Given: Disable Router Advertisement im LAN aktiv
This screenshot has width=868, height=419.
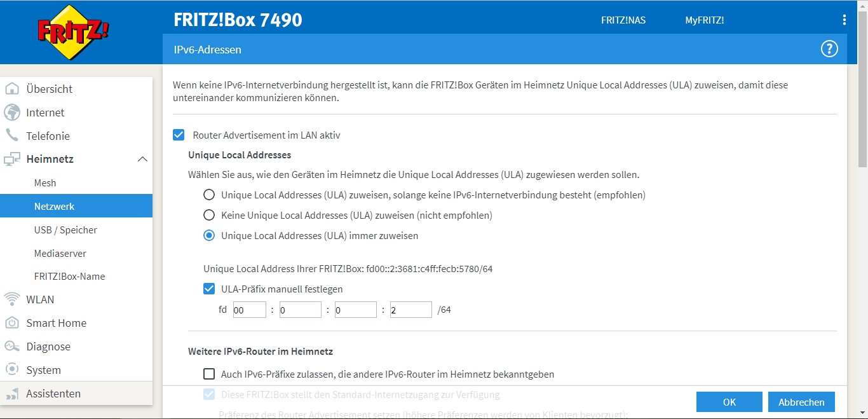Looking at the screenshot, I should click(178, 134).
